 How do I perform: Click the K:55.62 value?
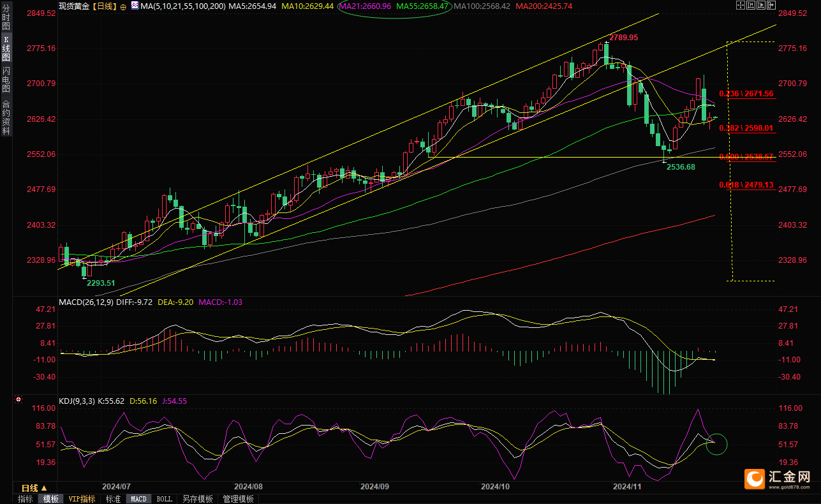[x=112, y=401]
